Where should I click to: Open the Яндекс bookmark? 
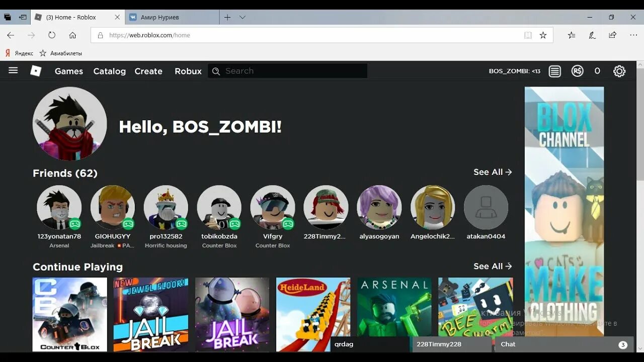coord(19,53)
